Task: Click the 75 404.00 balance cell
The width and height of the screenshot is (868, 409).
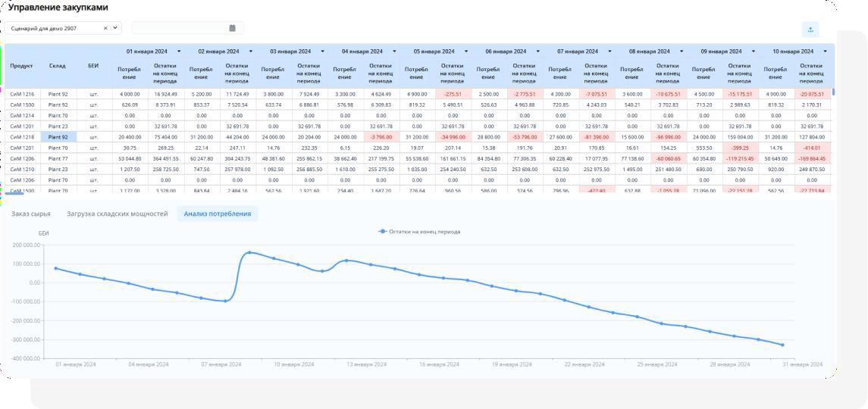Action: click(x=165, y=137)
